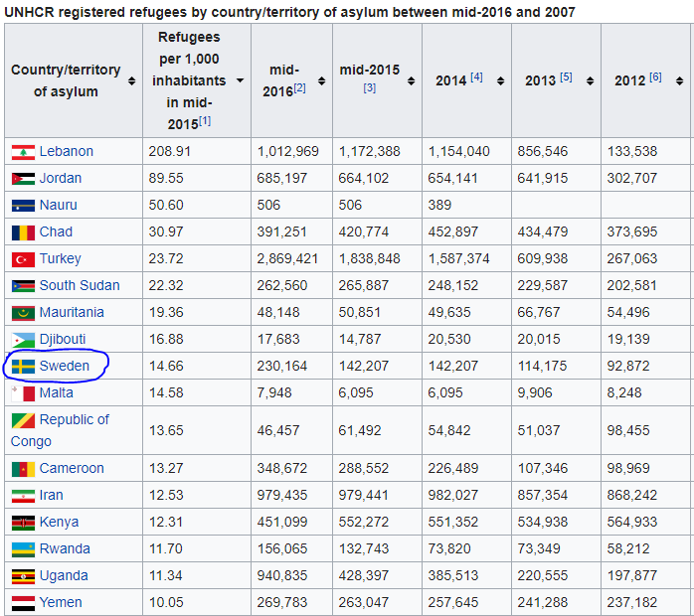The height and width of the screenshot is (616, 694).
Task: Select Chad's mid-2015 value 420,774
Action: coord(364,231)
